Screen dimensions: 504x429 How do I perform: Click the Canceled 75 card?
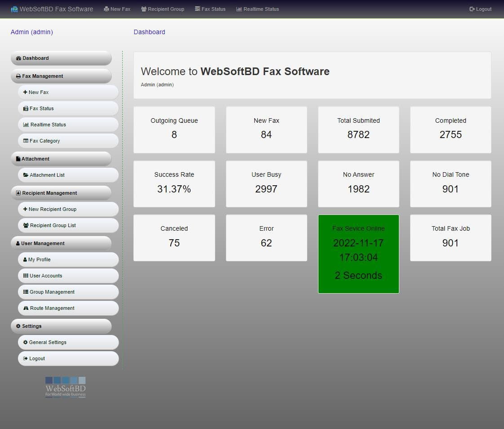click(x=174, y=238)
